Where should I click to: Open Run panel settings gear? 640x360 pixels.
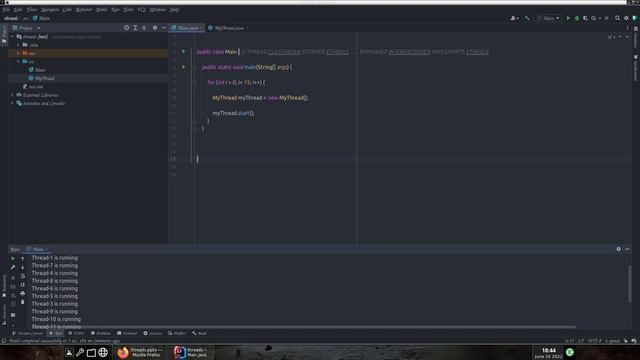pyautogui.click(x=618, y=249)
